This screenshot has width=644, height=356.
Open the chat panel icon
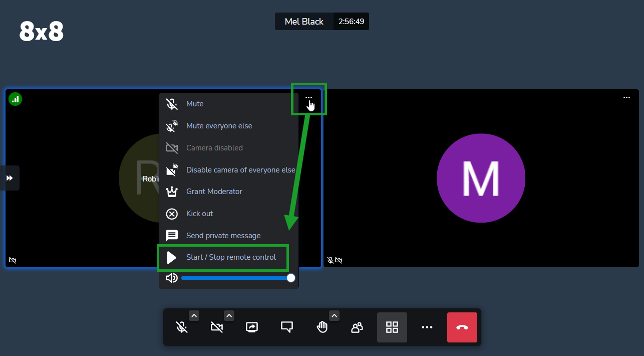286,327
